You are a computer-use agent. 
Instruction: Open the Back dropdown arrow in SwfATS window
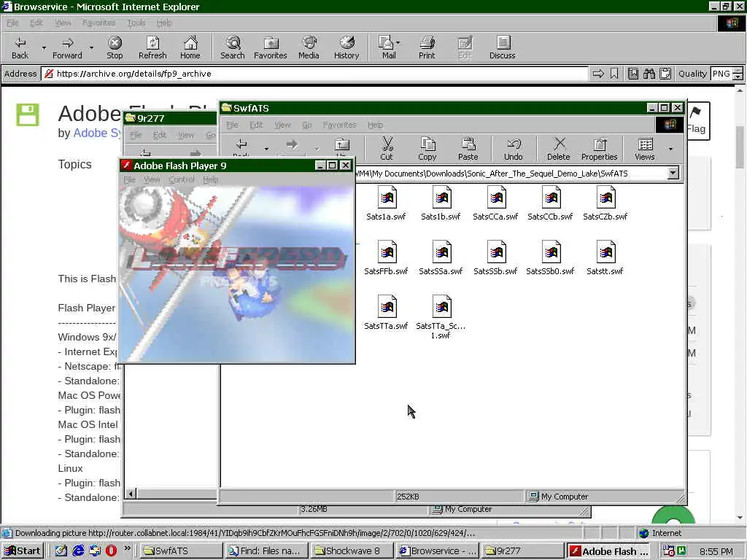266,149
